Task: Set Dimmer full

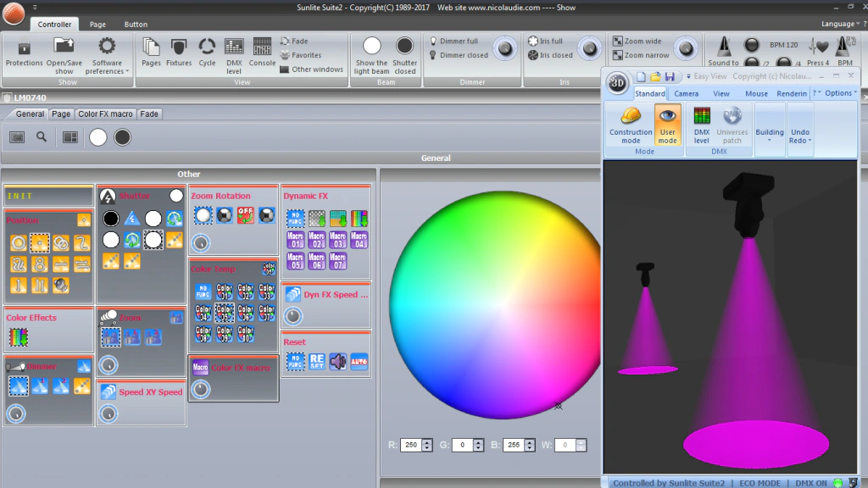Action: point(454,41)
